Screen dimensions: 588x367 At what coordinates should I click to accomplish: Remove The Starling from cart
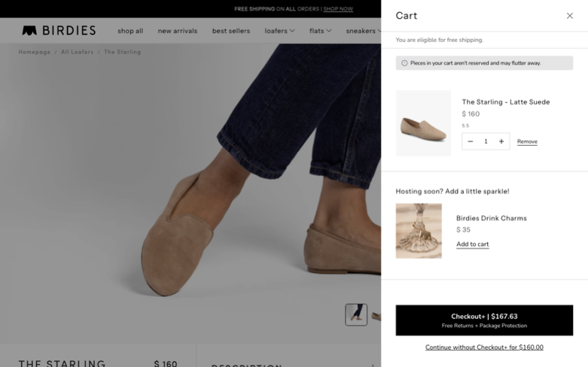pyautogui.click(x=527, y=141)
